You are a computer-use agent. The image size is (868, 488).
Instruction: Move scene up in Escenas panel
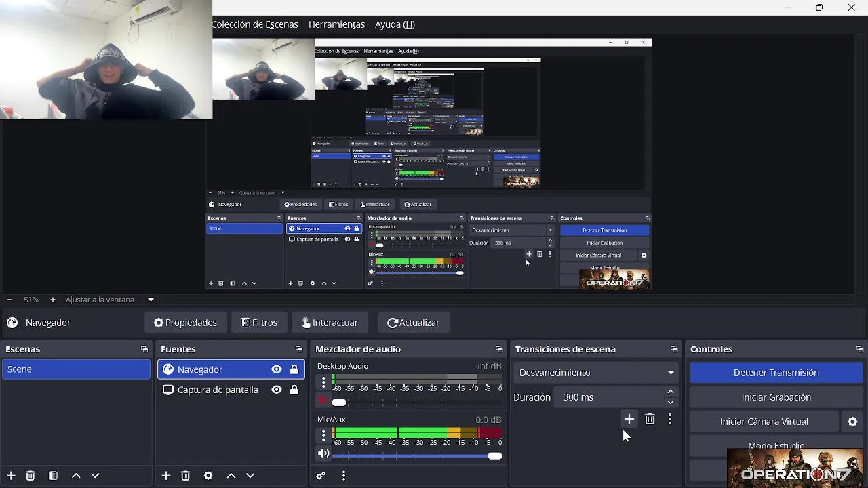[76, 476]
